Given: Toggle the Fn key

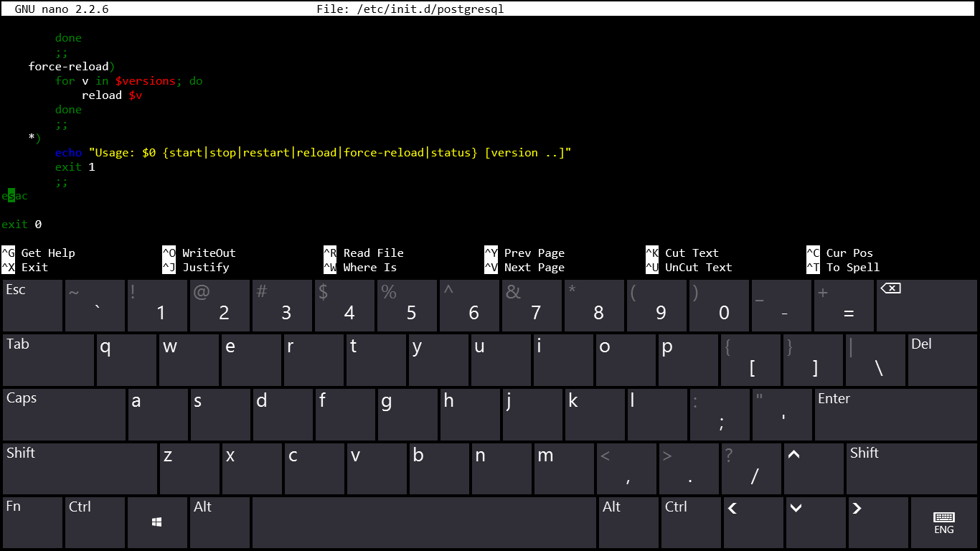Looking at the screenshot, I should pyautogui.click(x=32, y=522).
